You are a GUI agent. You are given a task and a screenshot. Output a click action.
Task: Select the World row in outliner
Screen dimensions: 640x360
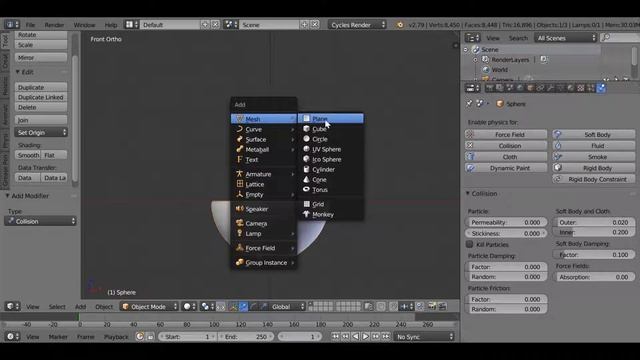click(x=499, y=70)
